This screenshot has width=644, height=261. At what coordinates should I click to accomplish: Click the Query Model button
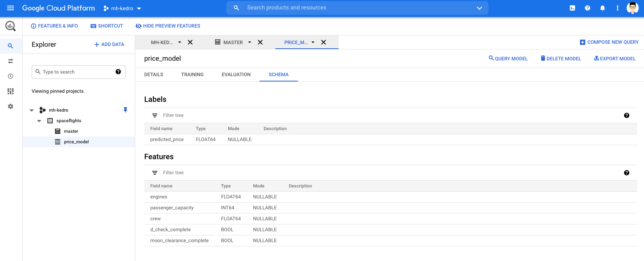point(508,58)
